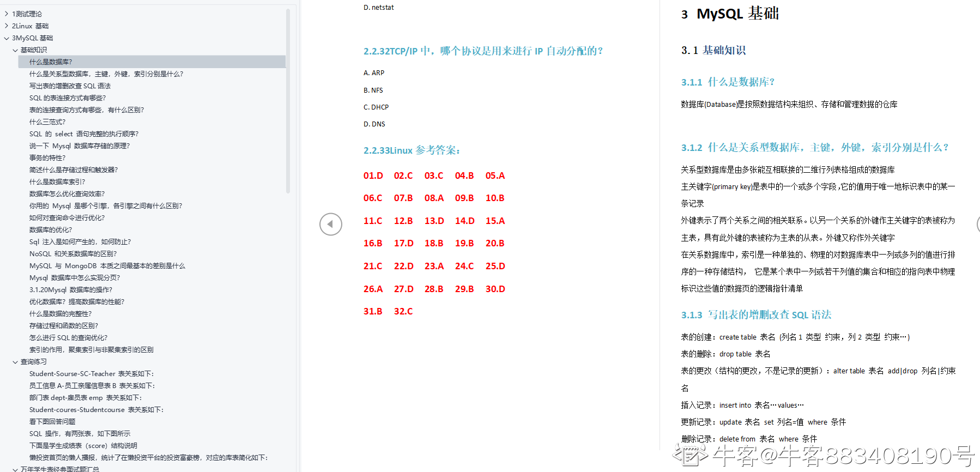This screenshot has height=472, width=980.
Task: Select the 什么是数据库? outline entry
Action: click(152, 62)
